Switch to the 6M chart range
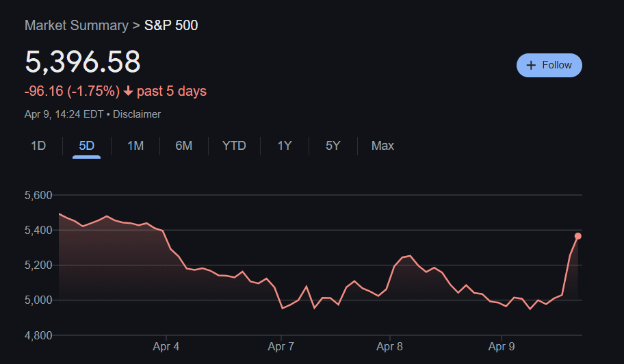The image size is (624, 364). tap(183, 146)
